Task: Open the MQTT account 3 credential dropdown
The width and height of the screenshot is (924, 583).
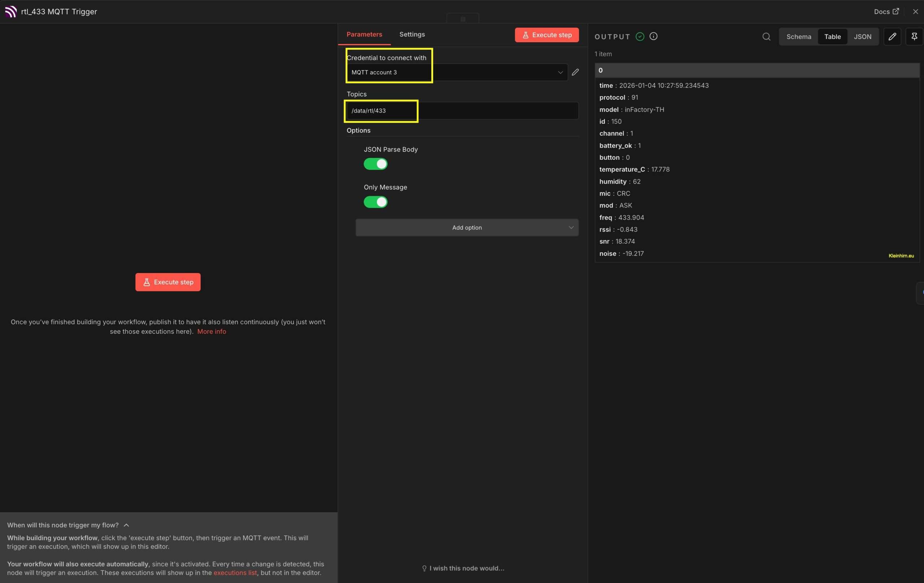Action: 457,73
